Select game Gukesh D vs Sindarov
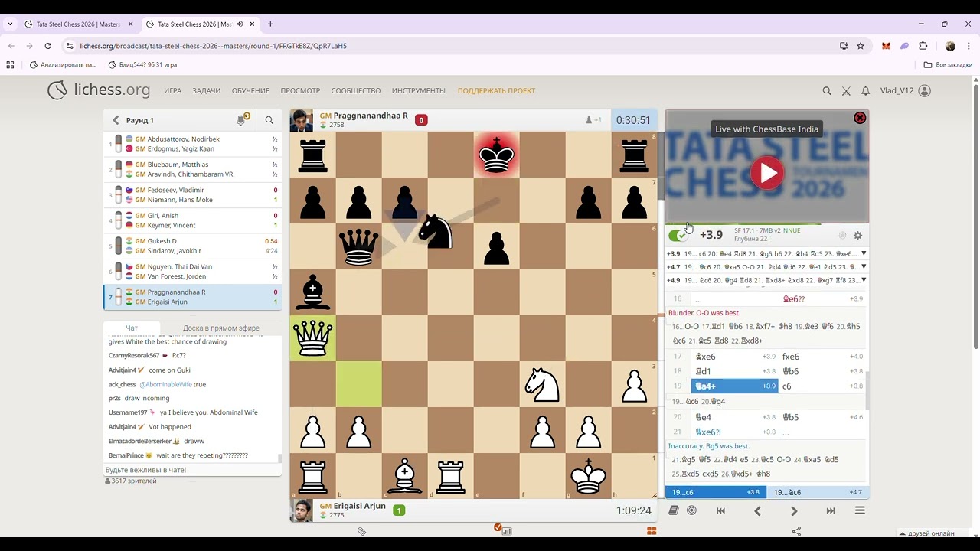This screenshot has height=551, width=980. pos(192,246)
